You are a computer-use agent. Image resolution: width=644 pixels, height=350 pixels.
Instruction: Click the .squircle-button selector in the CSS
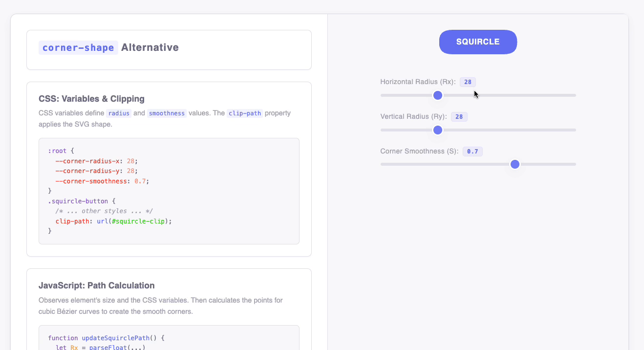click(x=78, y=201)
